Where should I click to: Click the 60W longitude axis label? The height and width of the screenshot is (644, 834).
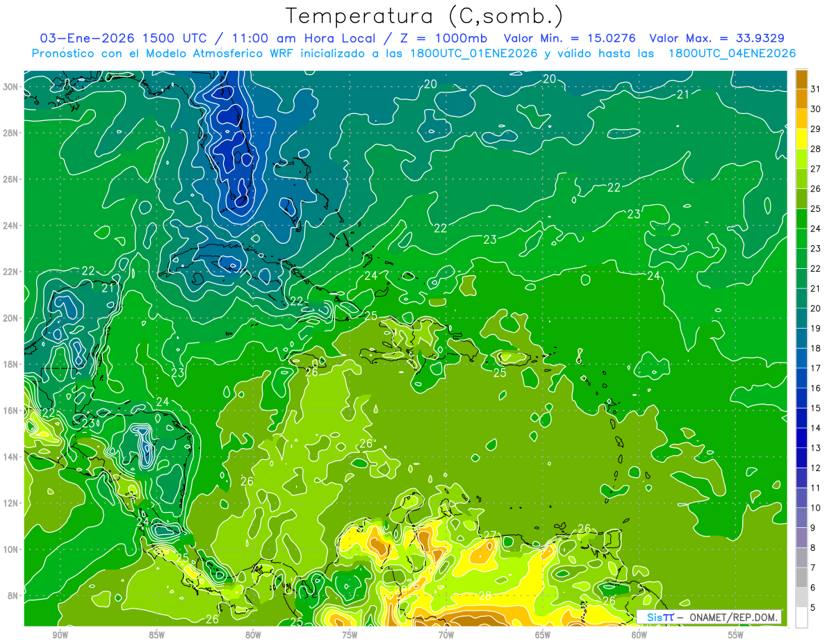(x=639, y=635)
